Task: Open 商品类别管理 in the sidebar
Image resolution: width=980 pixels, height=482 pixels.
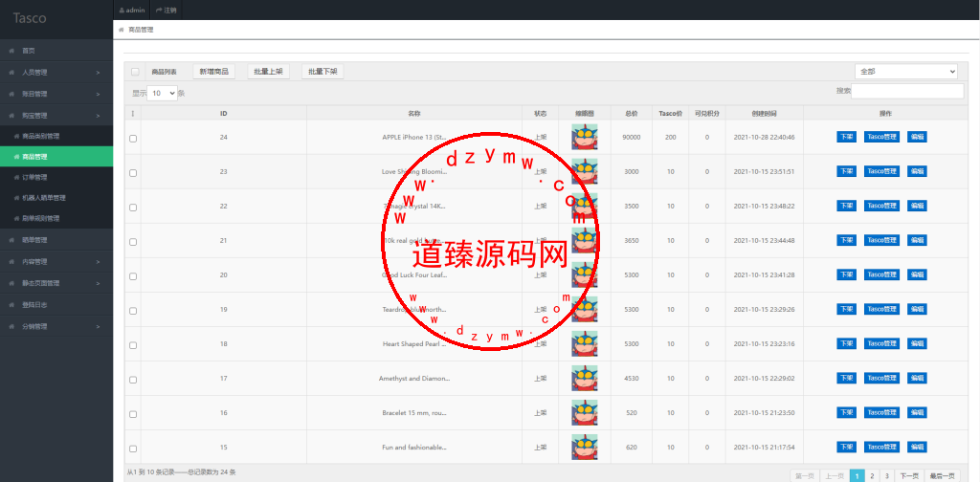Action: [56, 136]
